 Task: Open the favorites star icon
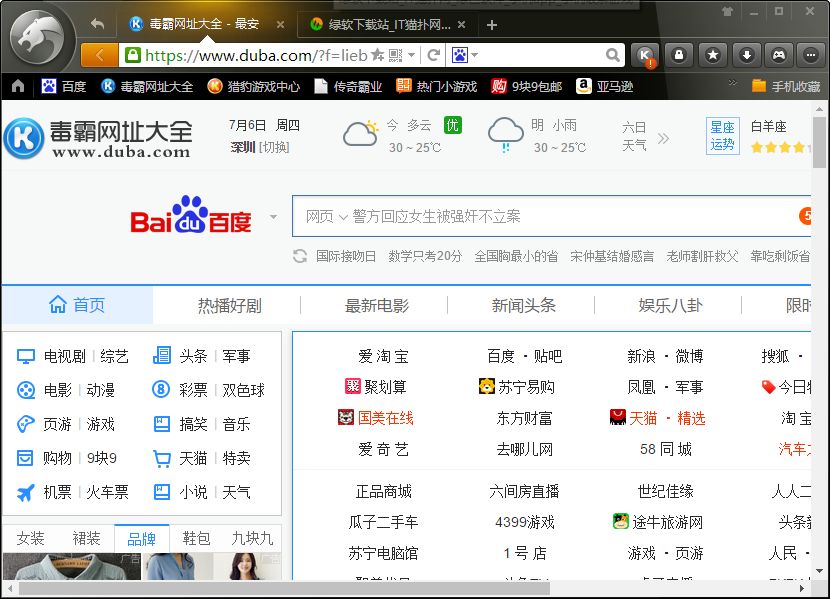pos(713,54)
